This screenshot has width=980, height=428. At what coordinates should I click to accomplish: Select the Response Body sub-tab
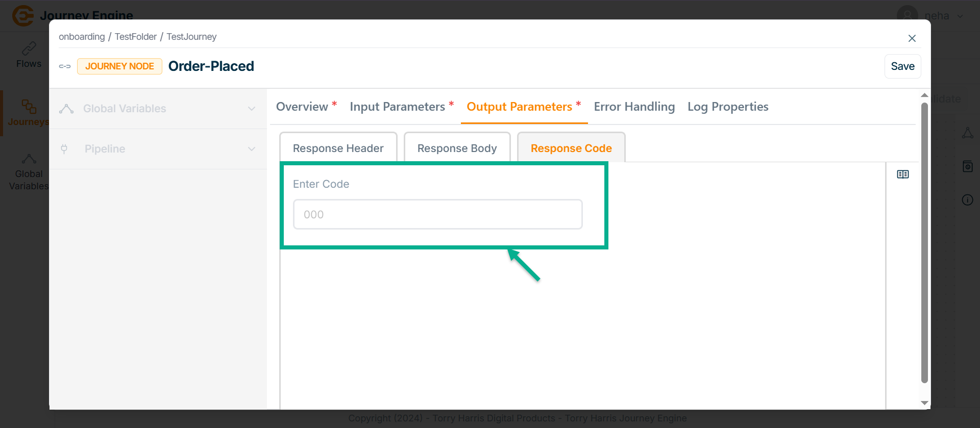[x=457, y=148]
